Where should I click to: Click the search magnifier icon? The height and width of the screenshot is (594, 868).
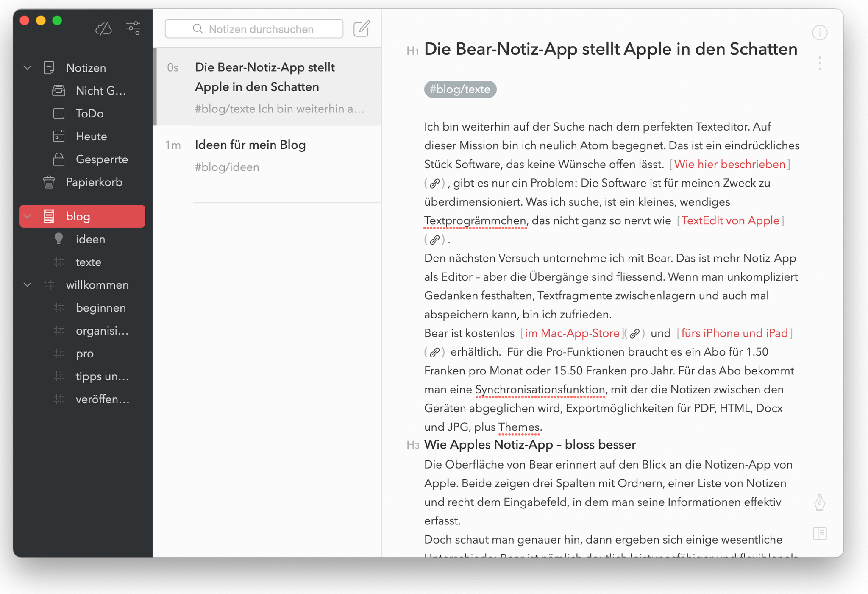coord(198,28)
